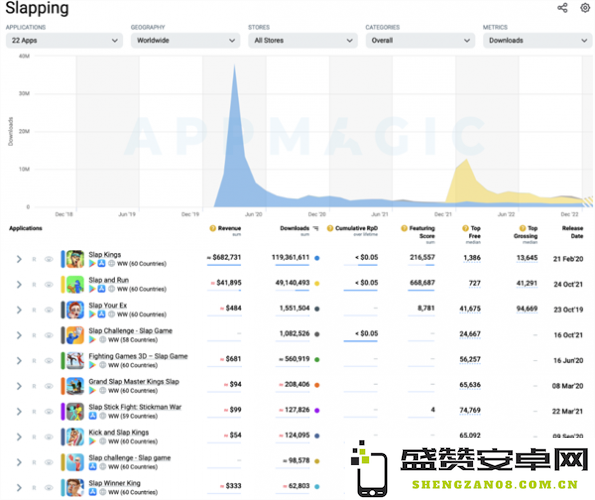Toggle visibility eye for Fighting Games 3D
Screen dimensions: 595x500
coord(49,361)
